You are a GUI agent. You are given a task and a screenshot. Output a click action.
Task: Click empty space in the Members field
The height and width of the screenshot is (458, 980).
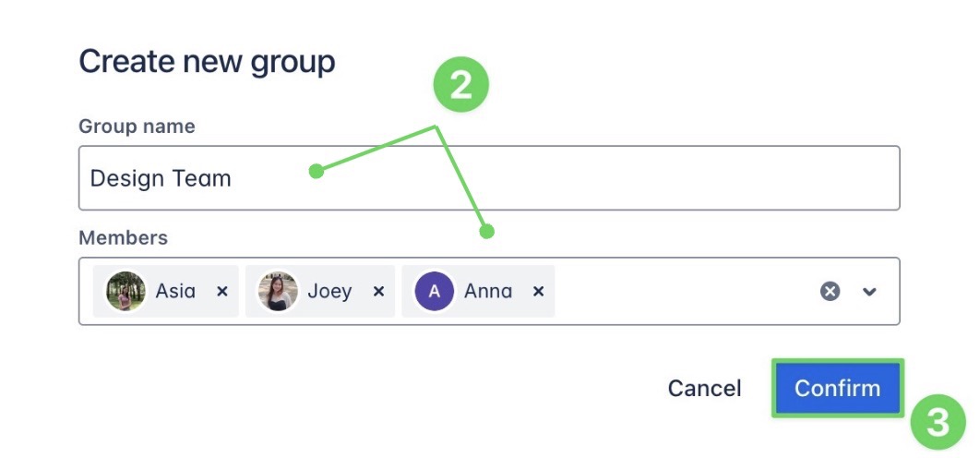tap(683, 292)
